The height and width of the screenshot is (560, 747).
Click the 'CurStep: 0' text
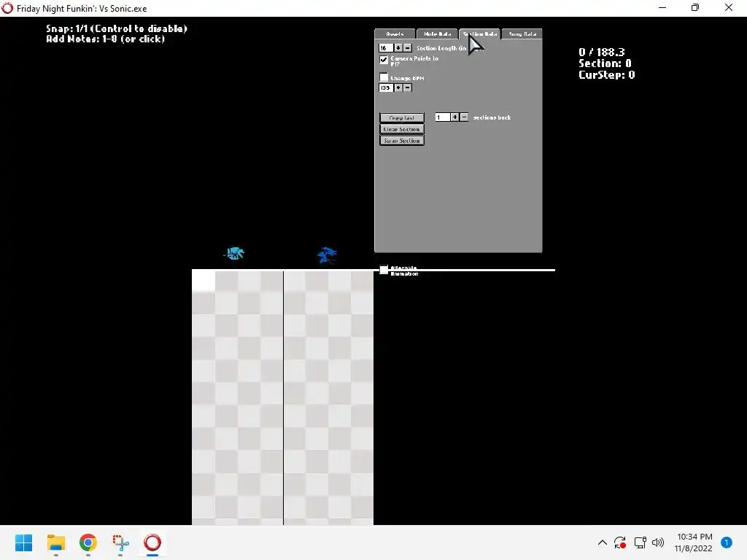click(x=606, y=75)
